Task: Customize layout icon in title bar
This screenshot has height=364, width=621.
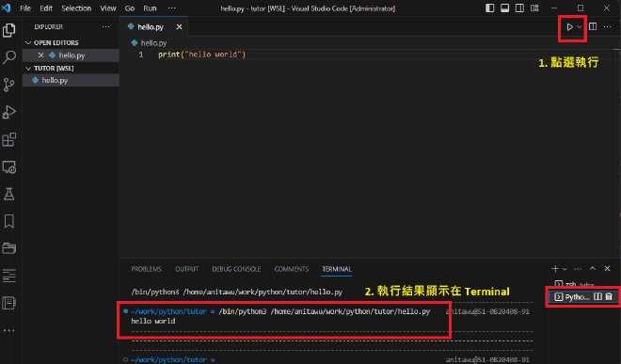Action: pos(534,8)
